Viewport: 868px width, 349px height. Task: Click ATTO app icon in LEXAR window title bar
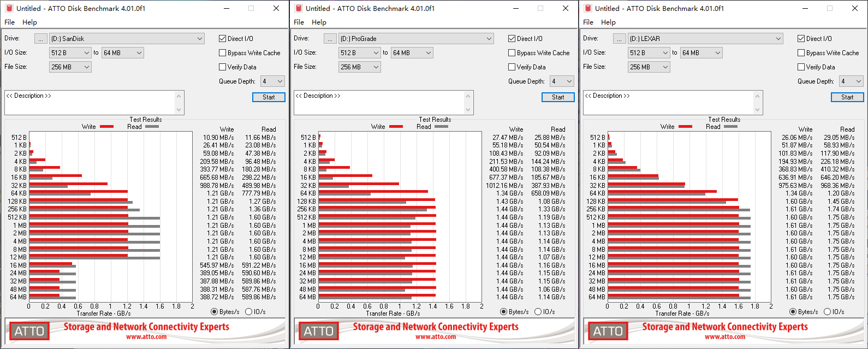pyautogui.click(x=587, y=8)
